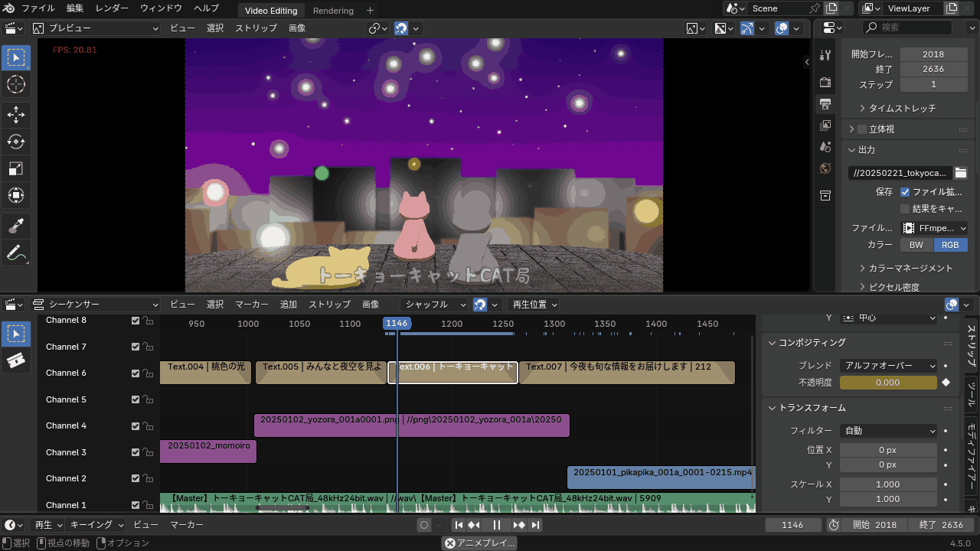Switch to the Rendering workspace tab
Screen dimensions: 980x551
click(333, 11)
